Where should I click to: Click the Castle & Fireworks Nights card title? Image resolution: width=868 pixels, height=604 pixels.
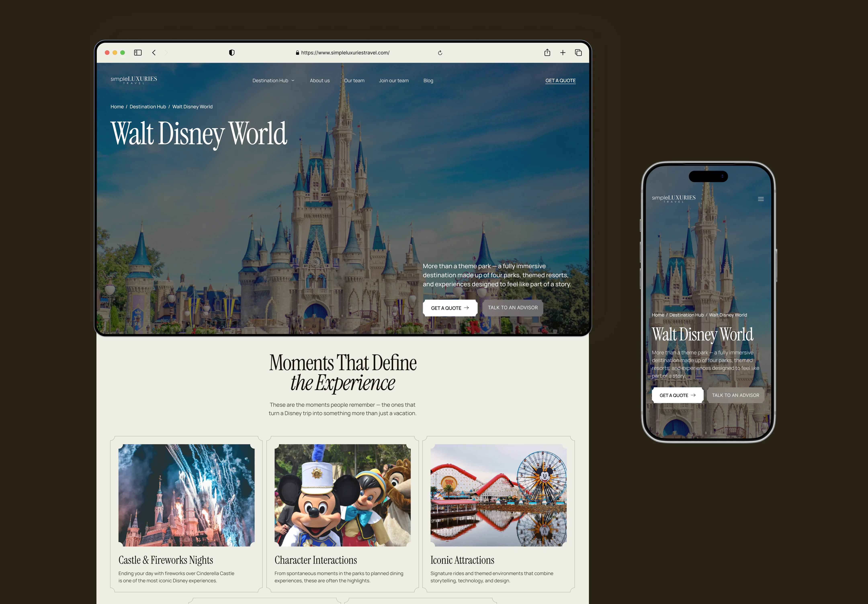click(166, 560)
